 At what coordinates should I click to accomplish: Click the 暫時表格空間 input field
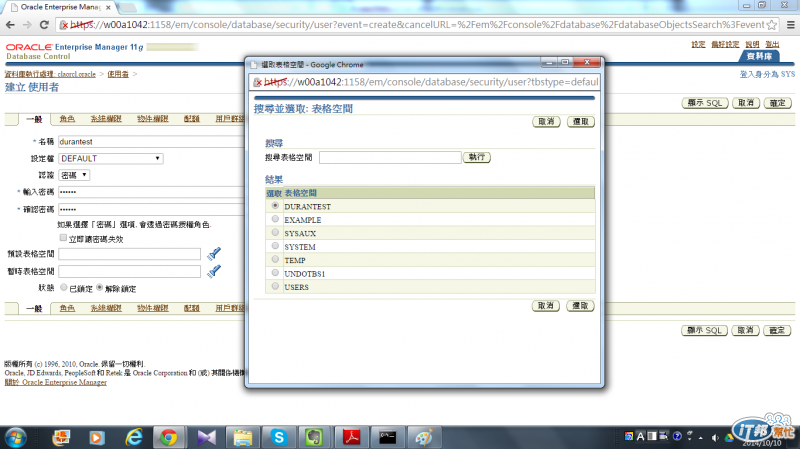pyautogui.click(x=130, y=271)
